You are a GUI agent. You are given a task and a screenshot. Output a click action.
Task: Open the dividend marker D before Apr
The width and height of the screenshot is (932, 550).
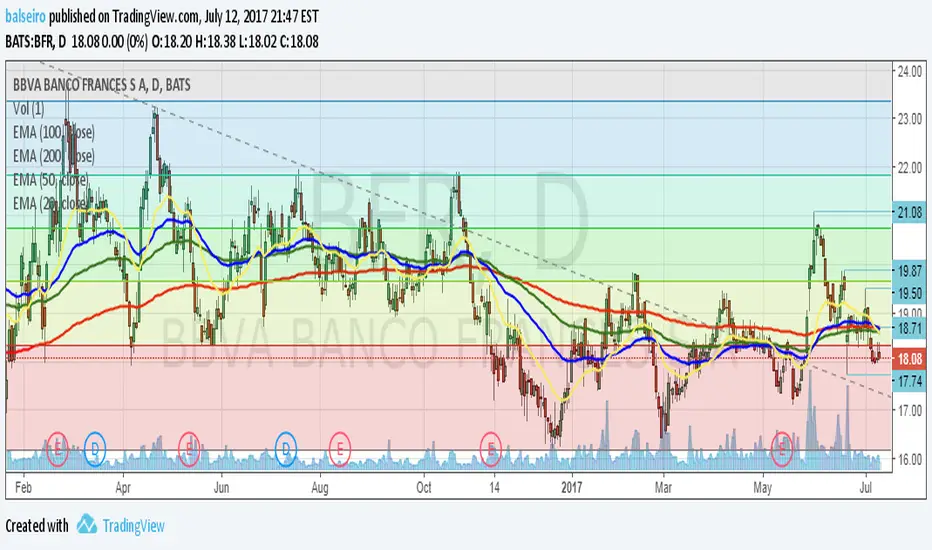(95, 448)
